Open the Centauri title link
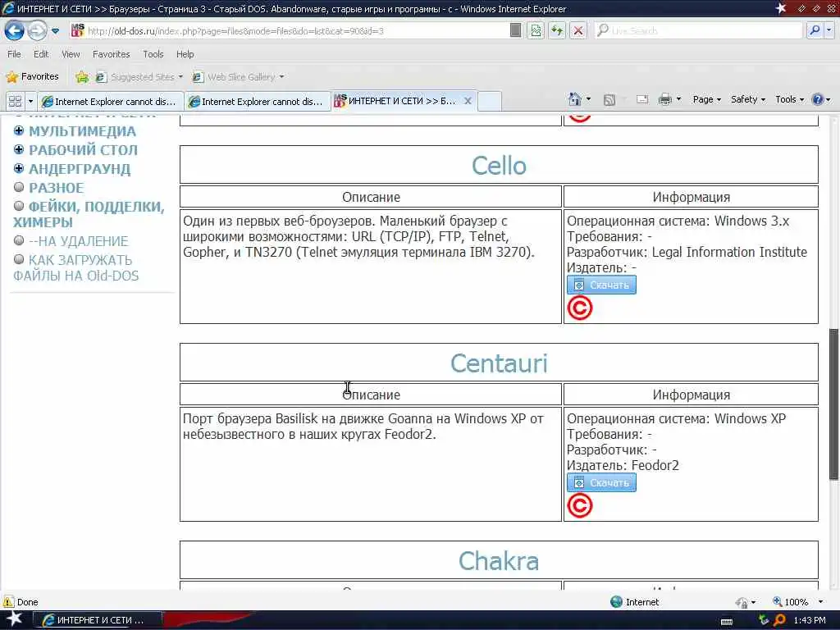Viewport: 840px width, 630px height. pyautogui.click(x=499, y=363)
